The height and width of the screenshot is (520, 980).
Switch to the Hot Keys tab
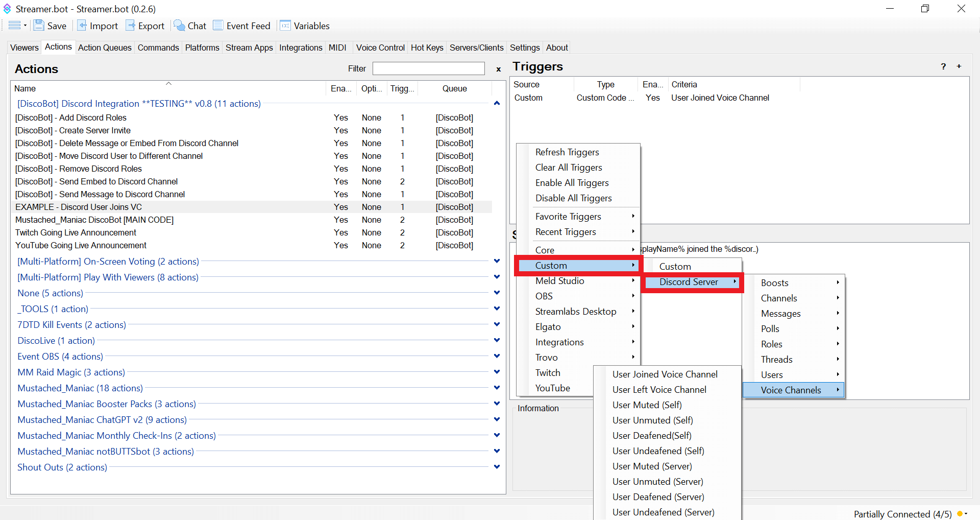coord(427,48)
